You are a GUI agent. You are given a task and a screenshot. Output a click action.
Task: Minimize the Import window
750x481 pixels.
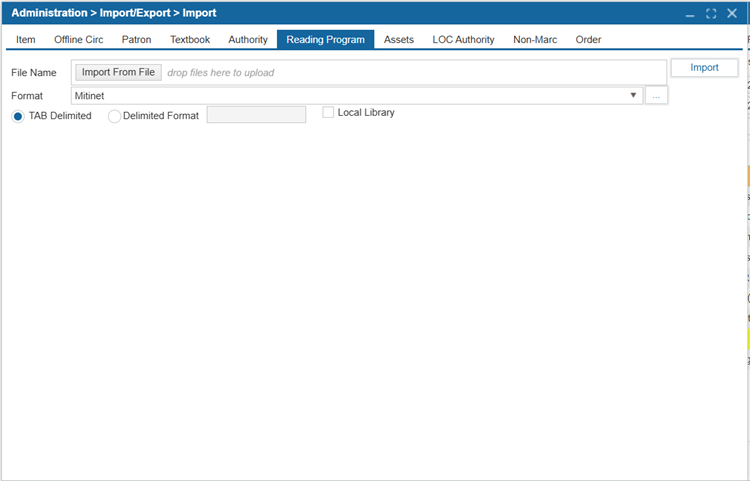(690, 14)
